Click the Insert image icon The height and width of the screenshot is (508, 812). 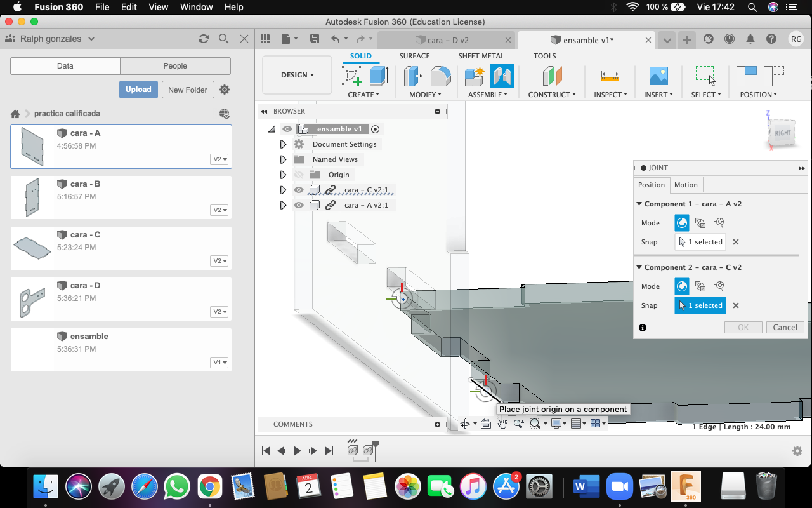pos(658,76)
